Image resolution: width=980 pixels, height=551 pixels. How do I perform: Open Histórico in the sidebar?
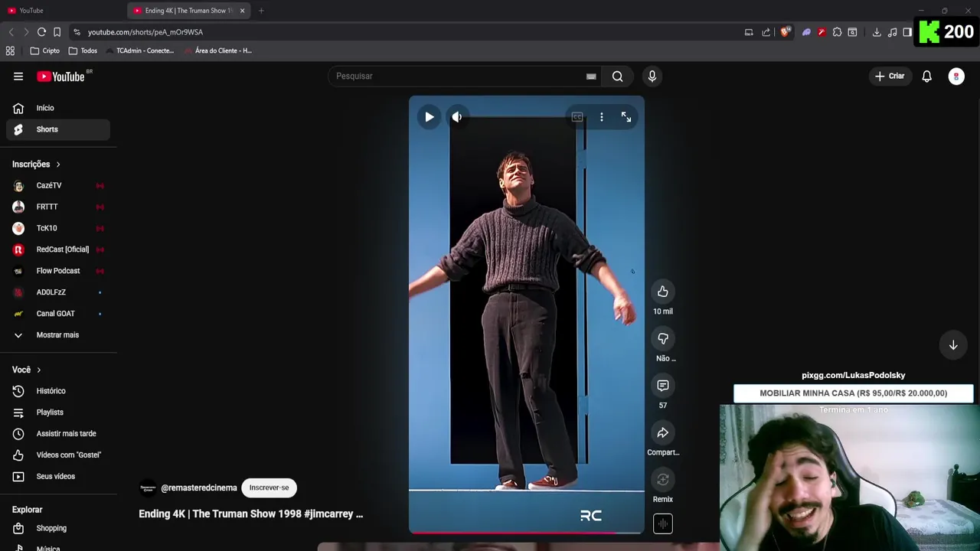point(58,391)
